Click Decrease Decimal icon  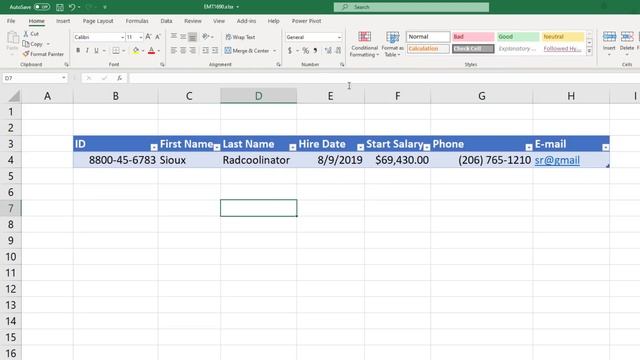[x=338, y=51]
